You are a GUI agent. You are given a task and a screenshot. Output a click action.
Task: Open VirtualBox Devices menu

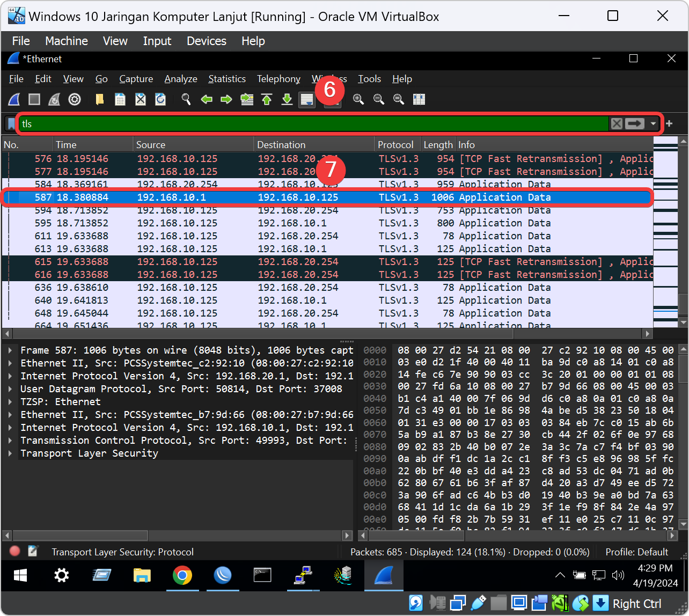[207, 41]
